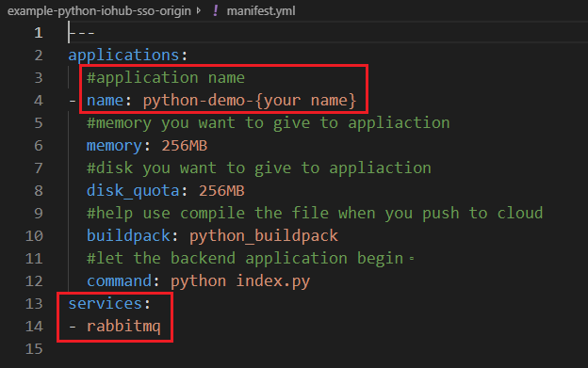Expand the breadcrumb separator arrow after folder name
This screenshot has width=588, height=368.
pos(199,11)
